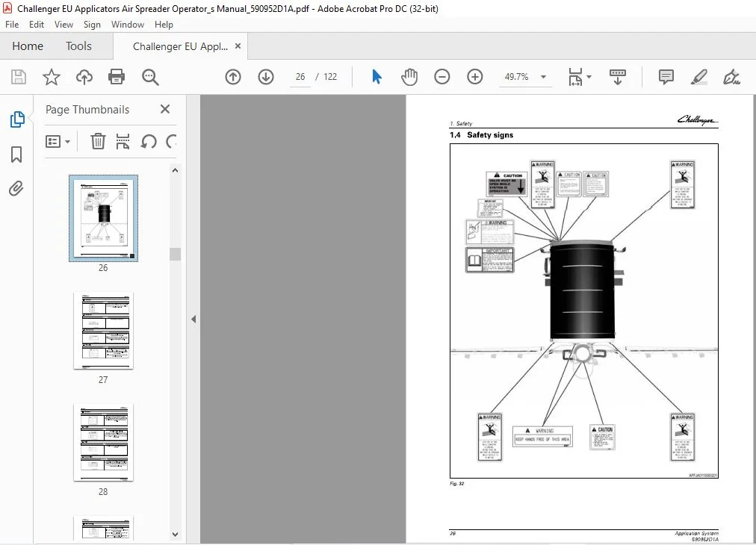Collapse the navigation pane arrow
Viewport: 756px width, 545px height.
(x=193, y=319)
